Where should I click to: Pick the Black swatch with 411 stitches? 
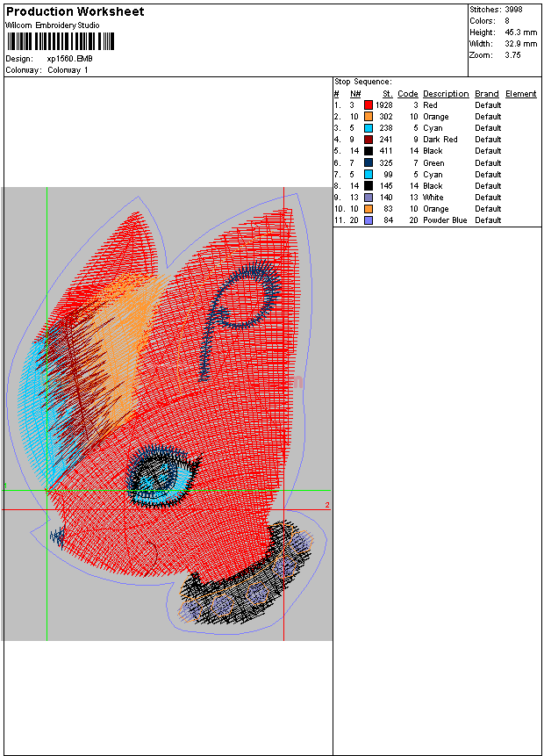pyautogui.click(x=369, y=151)
